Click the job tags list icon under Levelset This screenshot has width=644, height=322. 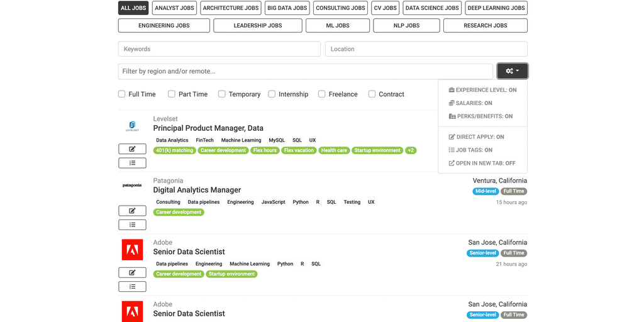132,163
